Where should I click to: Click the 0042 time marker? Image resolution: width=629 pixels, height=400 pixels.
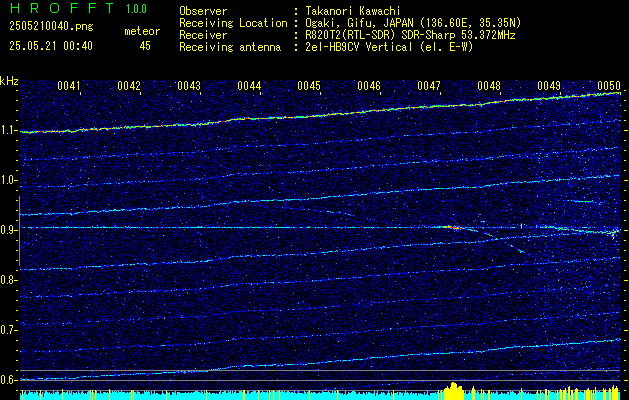[129, 86]
